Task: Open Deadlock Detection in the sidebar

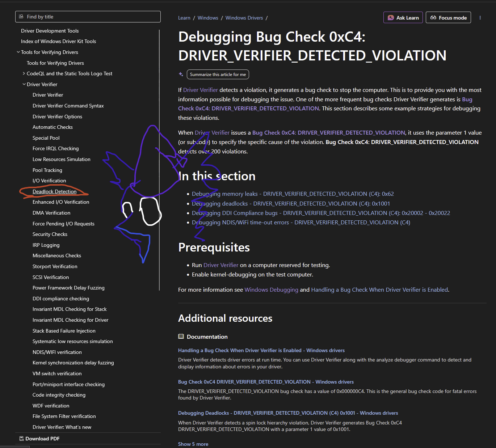Action: click(54, 191)
